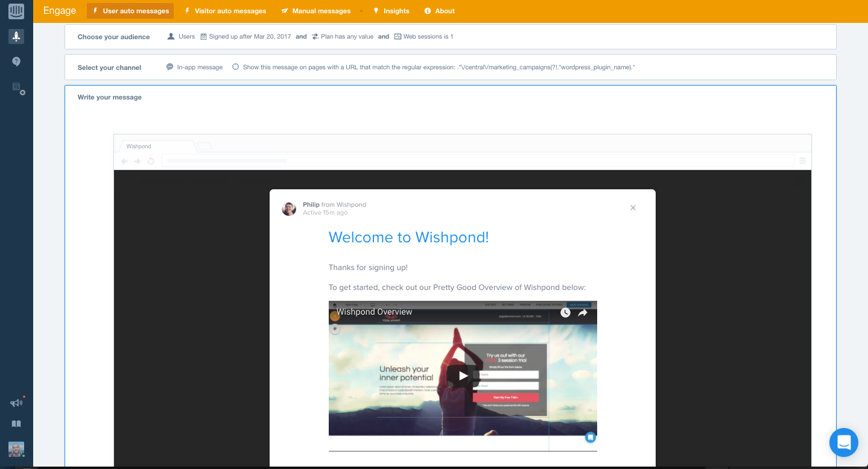Click the Thanks for signing up! line
The image size is (868, 469).
[368, 268]
